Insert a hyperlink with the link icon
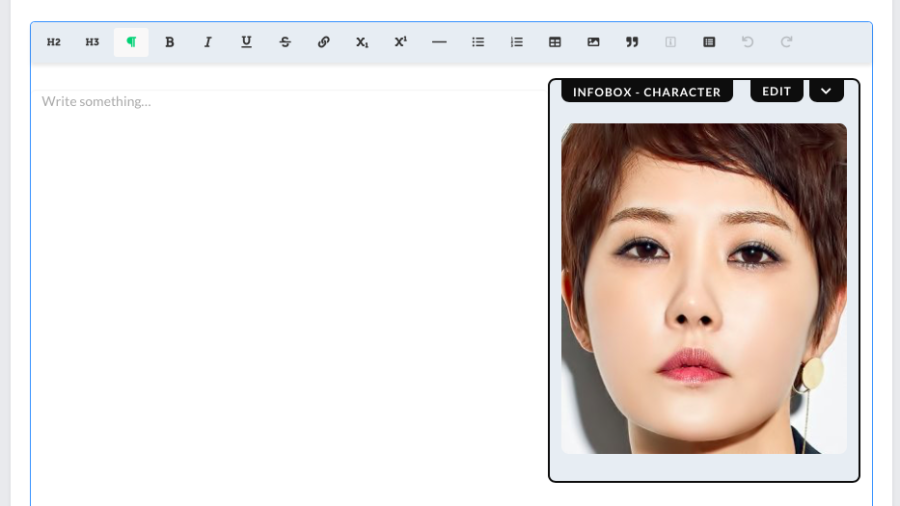 [323, 42]
